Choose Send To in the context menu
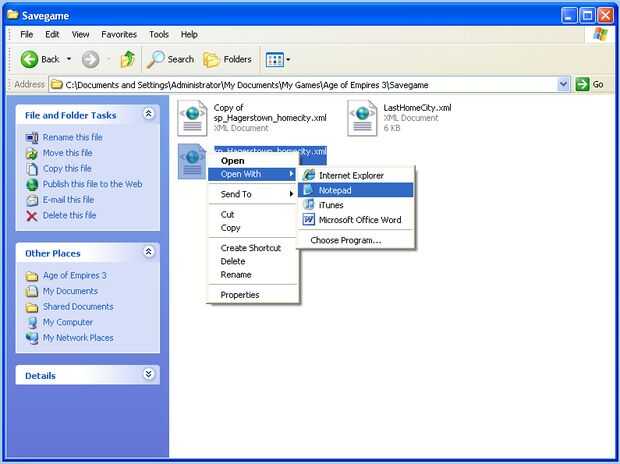 pos(252,194)
